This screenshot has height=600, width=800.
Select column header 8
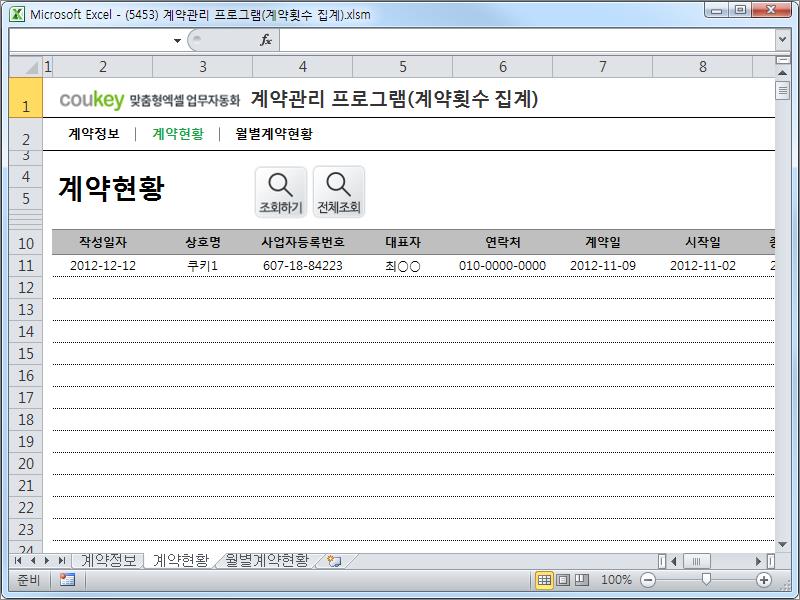point(703,67)
